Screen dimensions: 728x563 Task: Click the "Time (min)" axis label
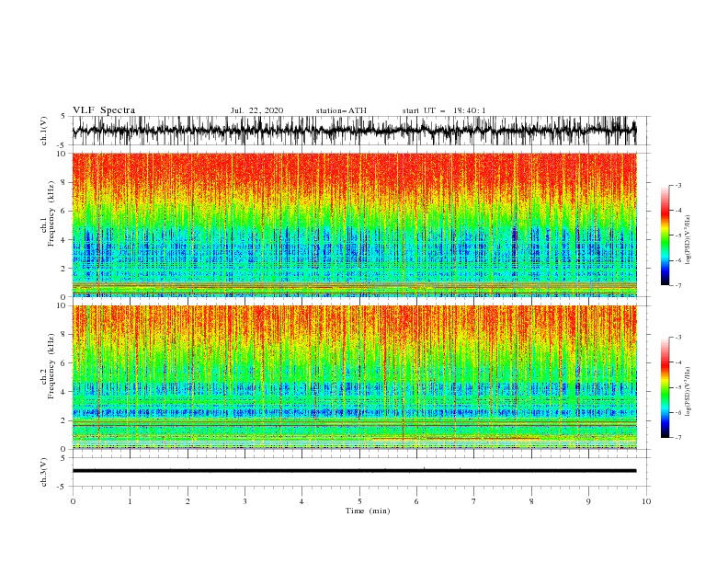[x=368, y=511]
